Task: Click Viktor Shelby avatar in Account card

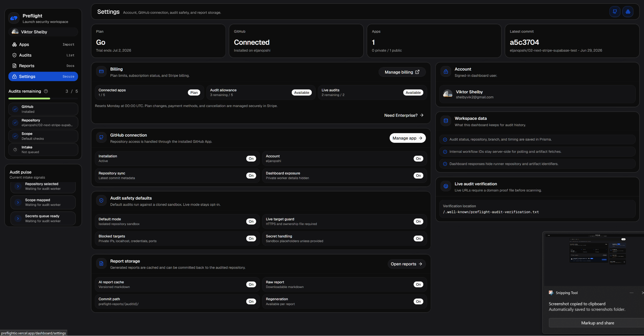Action: (x=448, y=94)
